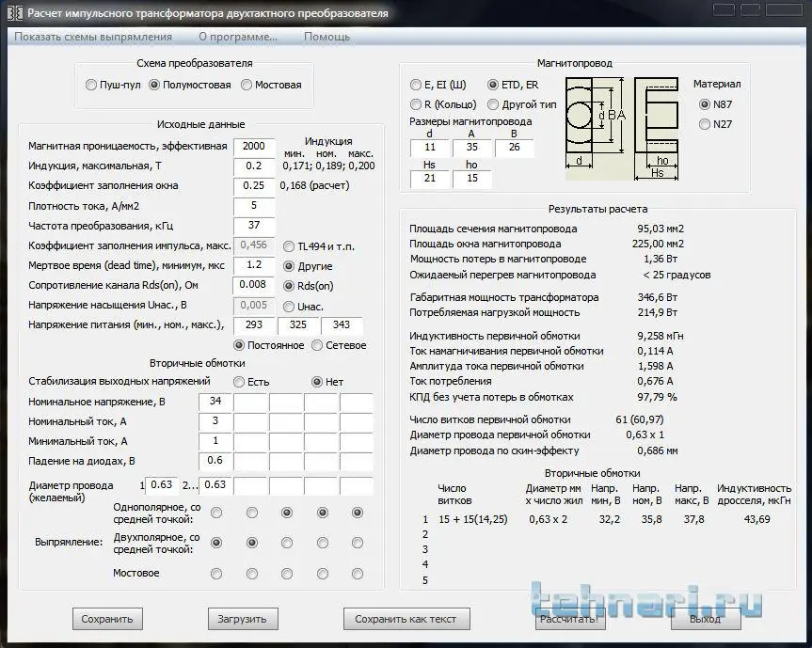Select 'Полумостовая' converter scheme
This screenshot has height=648, width=812.
[x=189, y=85]
